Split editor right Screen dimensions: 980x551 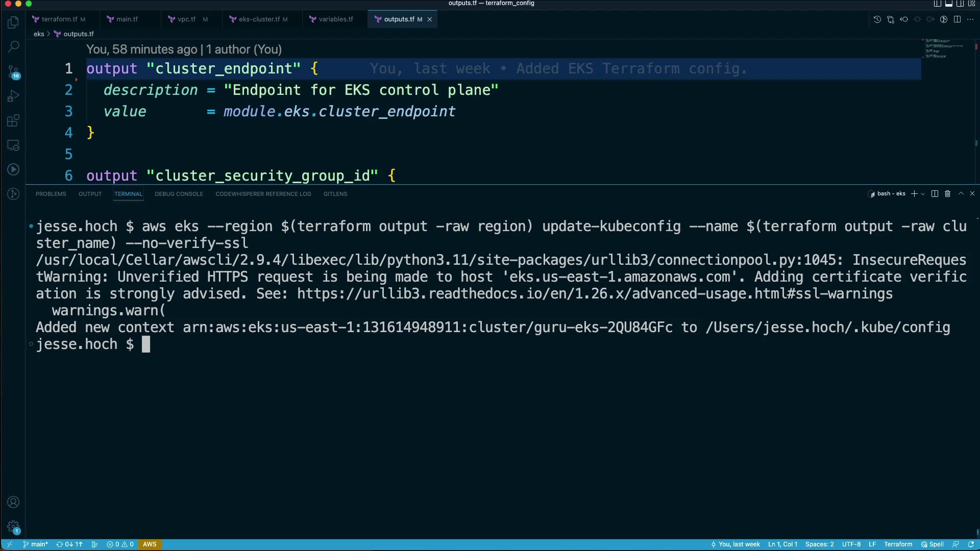(x=957, y=19)
